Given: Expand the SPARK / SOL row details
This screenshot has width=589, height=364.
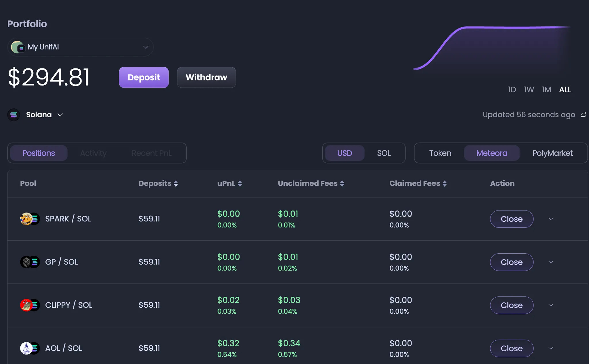Looking at the screenshot, I should point(550,219).
